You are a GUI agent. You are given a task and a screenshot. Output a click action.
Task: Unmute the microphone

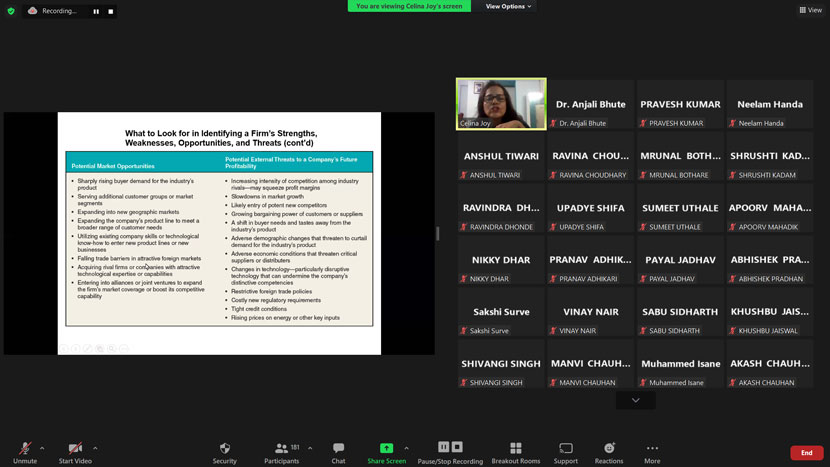tap(25, 449)
